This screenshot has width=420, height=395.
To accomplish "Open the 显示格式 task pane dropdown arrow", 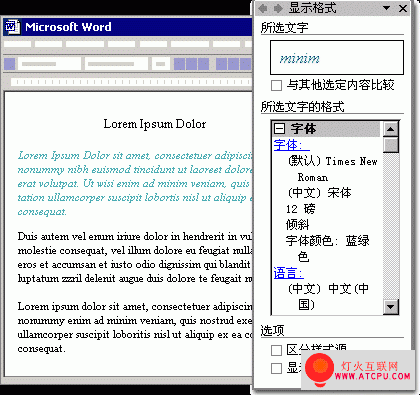I will (x=386, y=8).
